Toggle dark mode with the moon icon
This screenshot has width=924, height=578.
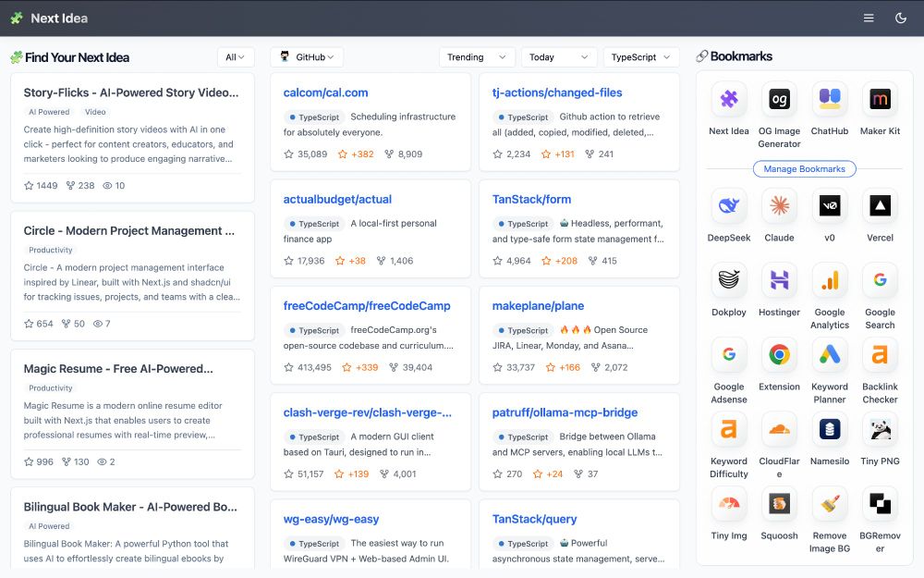coord(901,18)
